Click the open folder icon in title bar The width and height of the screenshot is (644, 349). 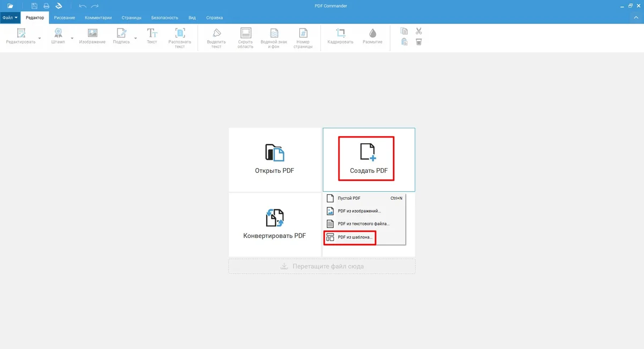10,6
